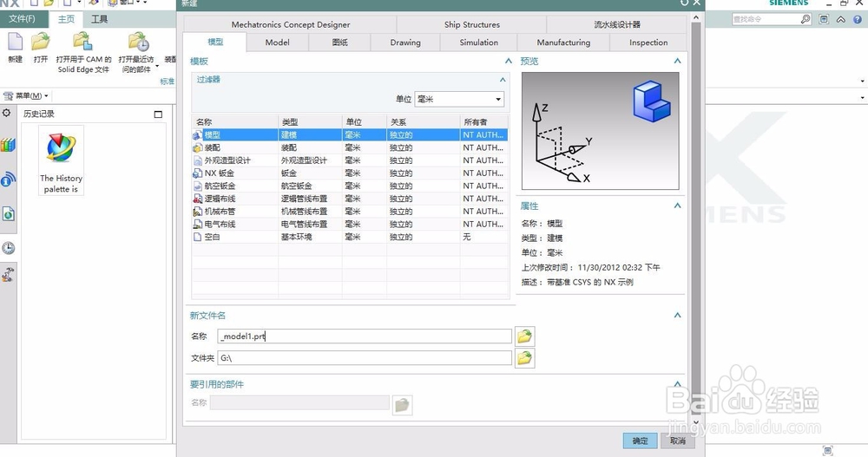868x457 pixels.
Task: Open the CAM Solid Edge file icon
Action: 83,42
